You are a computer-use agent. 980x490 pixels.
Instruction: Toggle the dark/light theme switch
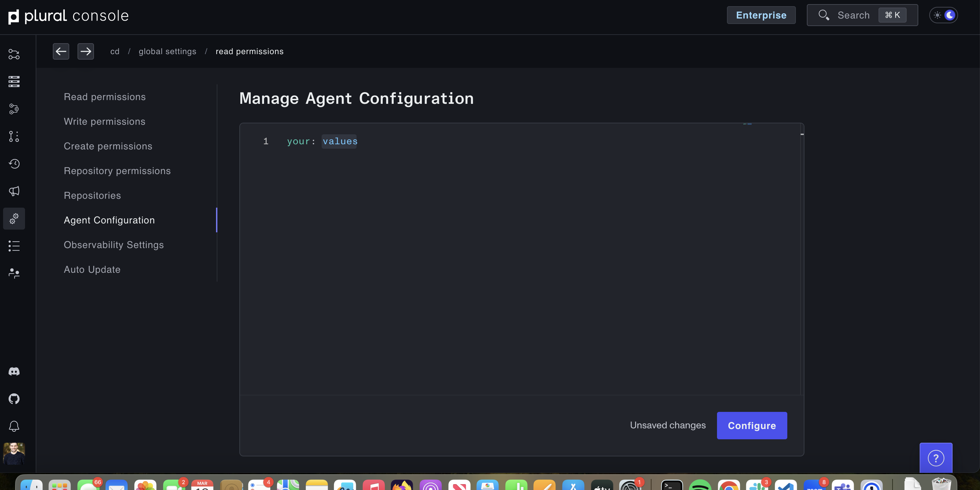tap(943, 15)
